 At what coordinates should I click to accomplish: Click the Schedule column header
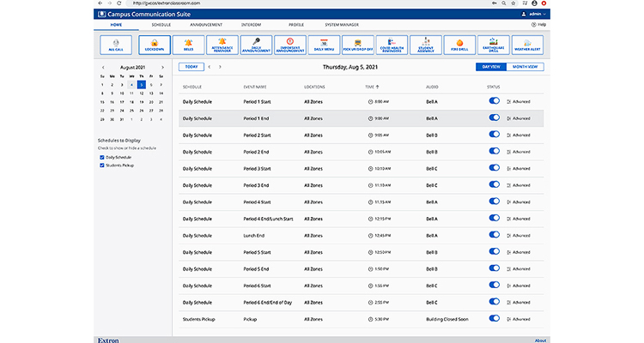[x=192, y=87]
